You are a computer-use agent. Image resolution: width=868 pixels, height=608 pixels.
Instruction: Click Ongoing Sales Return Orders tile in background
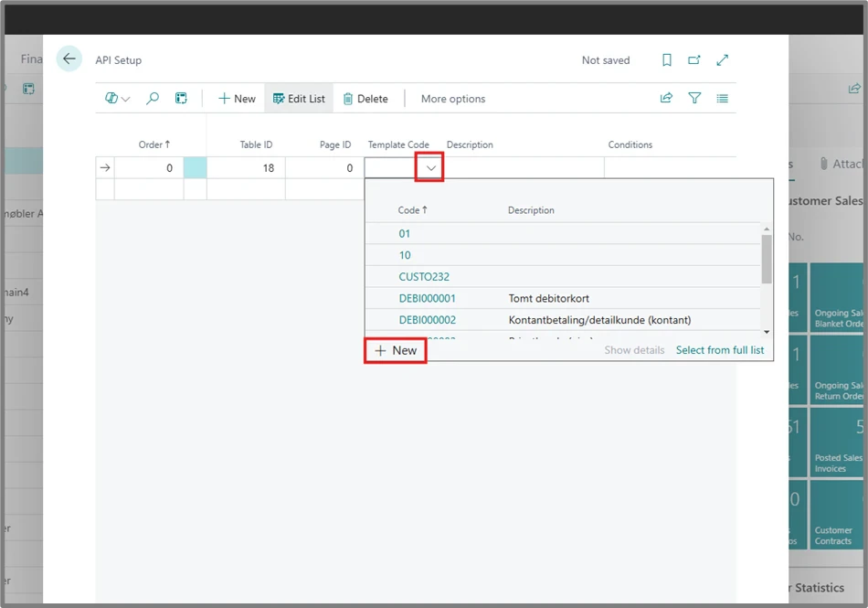coord(836,370)
